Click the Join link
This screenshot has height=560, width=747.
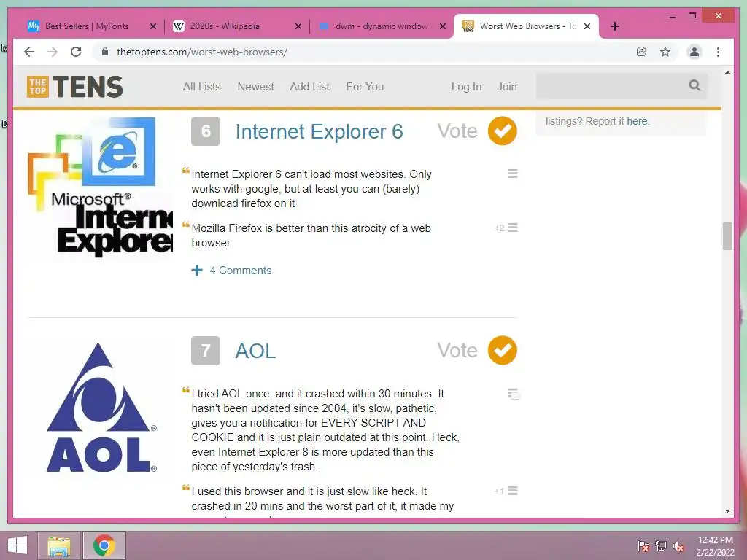[507, 87]
